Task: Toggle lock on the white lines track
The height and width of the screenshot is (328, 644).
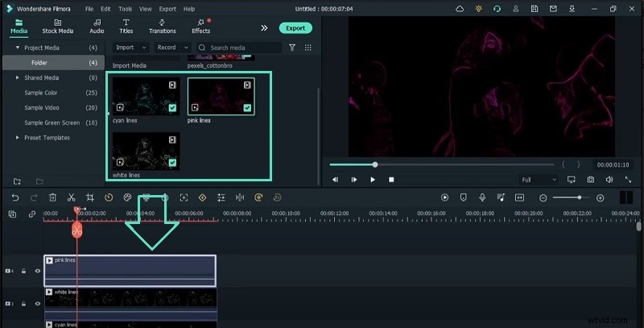Action: (x=24, y=303)
